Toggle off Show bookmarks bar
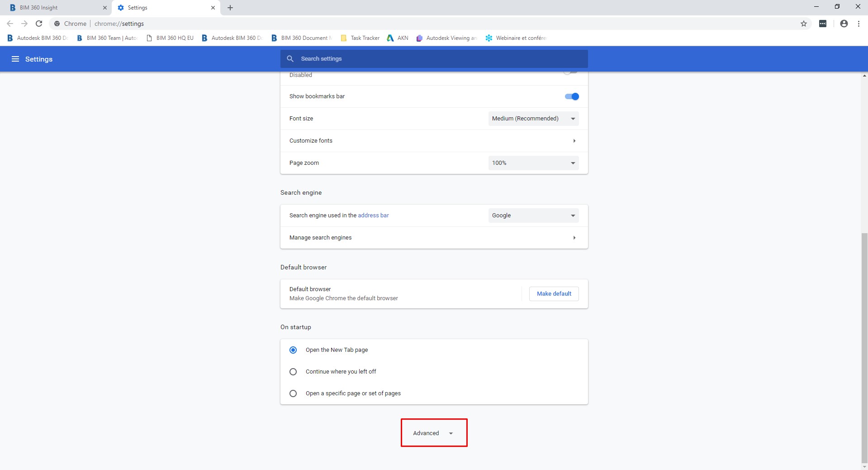Screen dimensions: 868x470 [571, 96]
